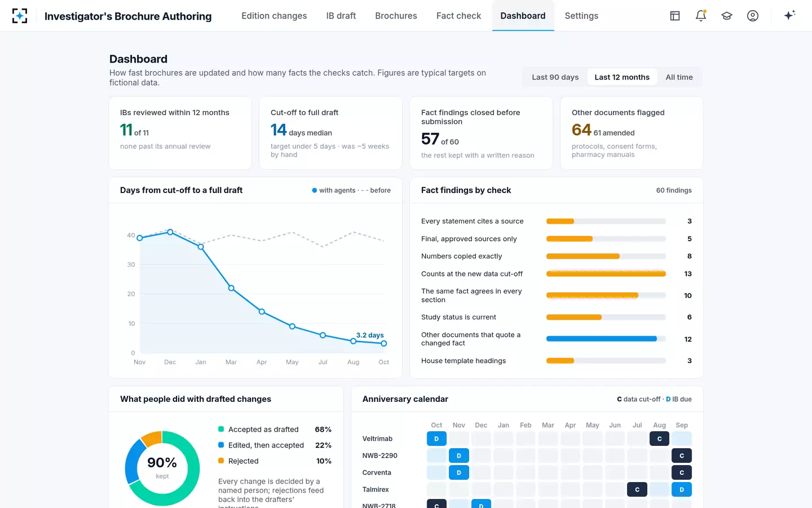Click the Veltrimab Aug data cut-off marker
Image resolution: width=812 pixels, height=508 pixels.
659,439
